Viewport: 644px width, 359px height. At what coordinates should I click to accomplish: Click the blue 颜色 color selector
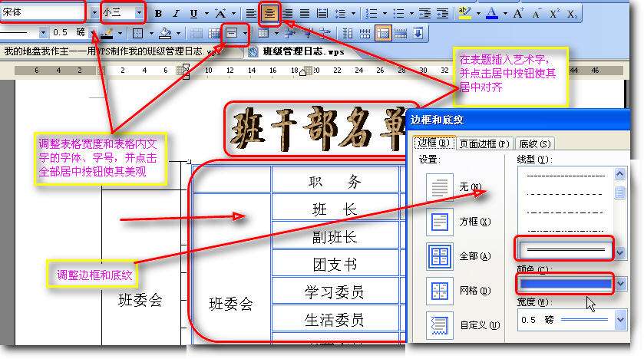point(566,283)
